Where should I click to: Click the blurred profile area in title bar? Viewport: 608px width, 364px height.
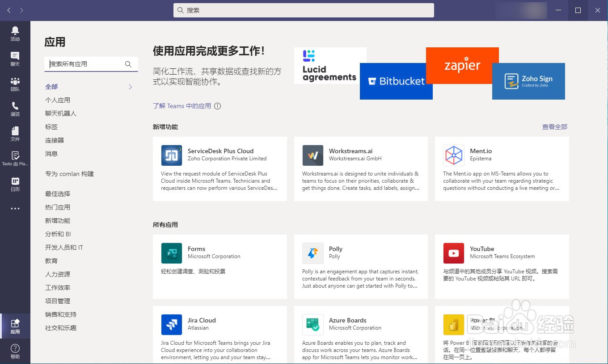click(x=521, y=10)
